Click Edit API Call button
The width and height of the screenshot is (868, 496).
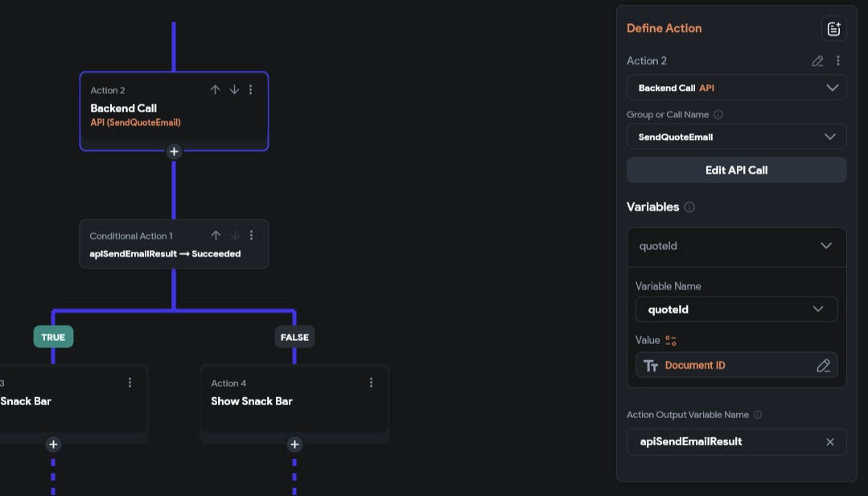(736, 170)
